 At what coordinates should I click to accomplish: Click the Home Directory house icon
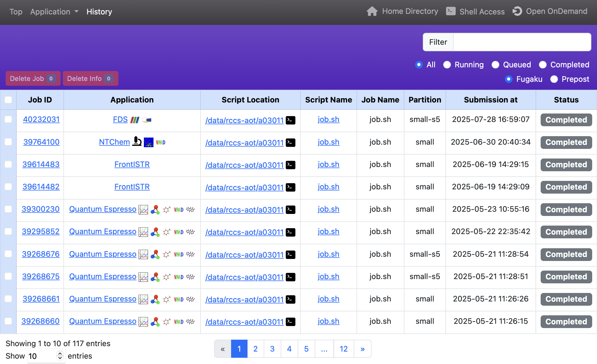pos(372,11)
